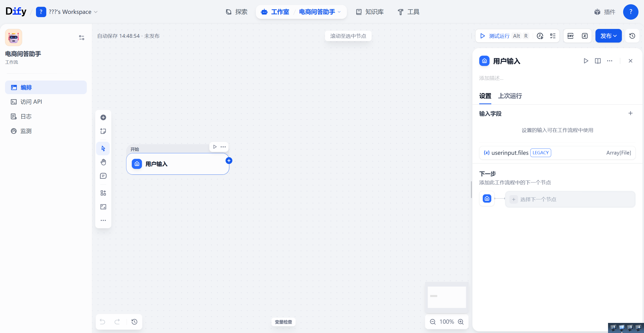The height and width of the screenshot is (333, 644).
Task: Click the comment tool icon
Action: click(103, 176)
